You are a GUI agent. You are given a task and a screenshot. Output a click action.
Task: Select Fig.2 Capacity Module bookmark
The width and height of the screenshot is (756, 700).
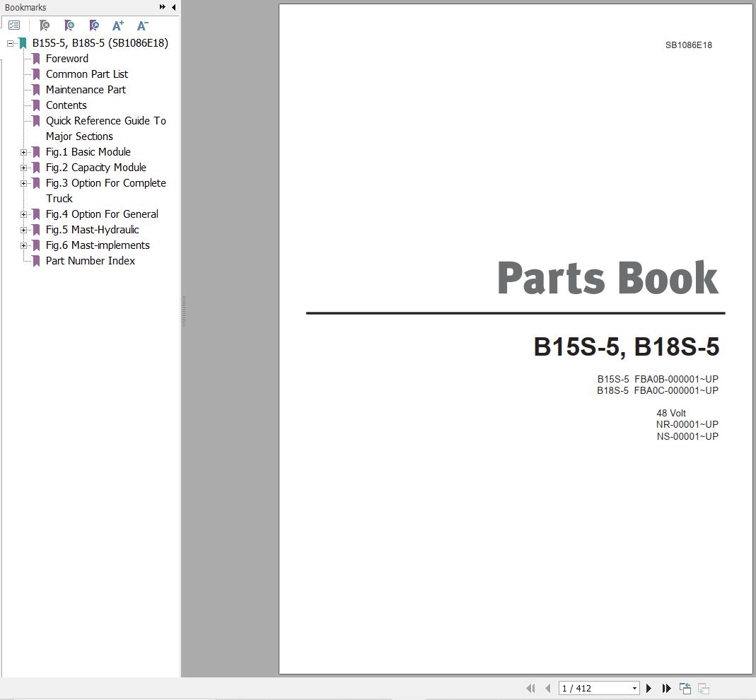click(x=96, y=168)
